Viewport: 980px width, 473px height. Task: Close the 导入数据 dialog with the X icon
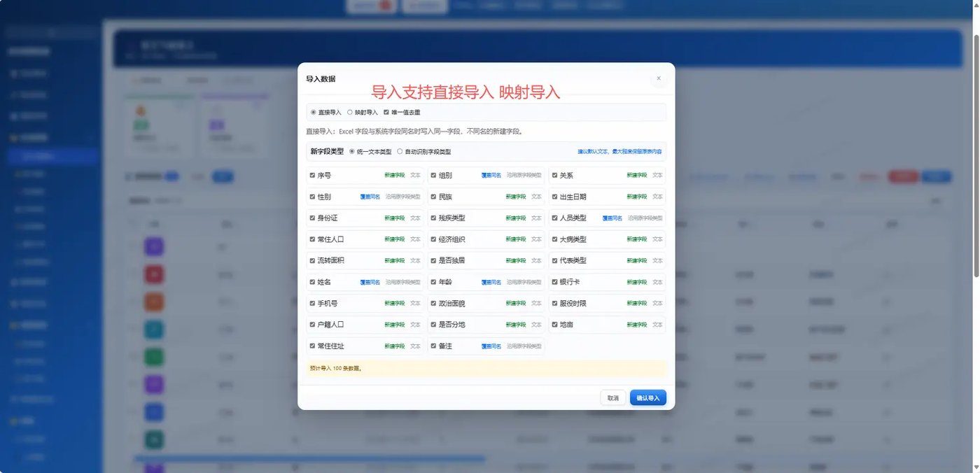[658, 79]
